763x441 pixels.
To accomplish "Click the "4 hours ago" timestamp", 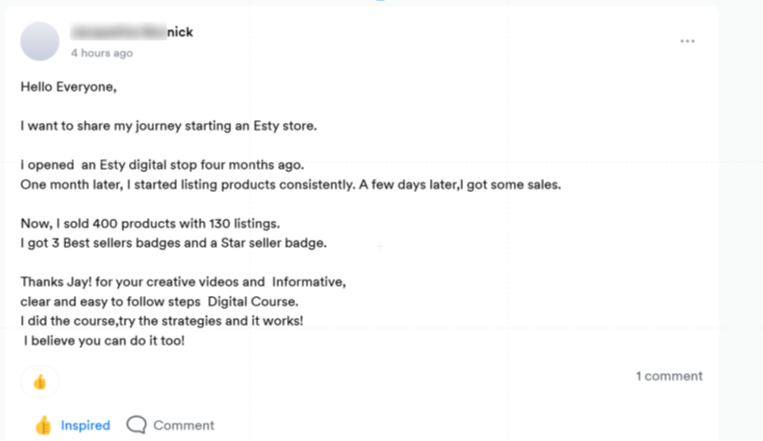I will [x=101, y=53].
